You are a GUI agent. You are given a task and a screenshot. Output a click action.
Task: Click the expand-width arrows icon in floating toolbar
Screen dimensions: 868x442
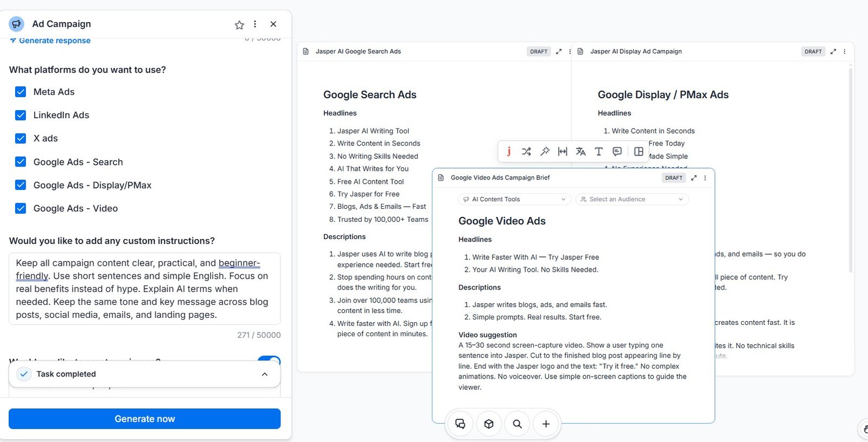pyautogui.click(x=563, y=151)
